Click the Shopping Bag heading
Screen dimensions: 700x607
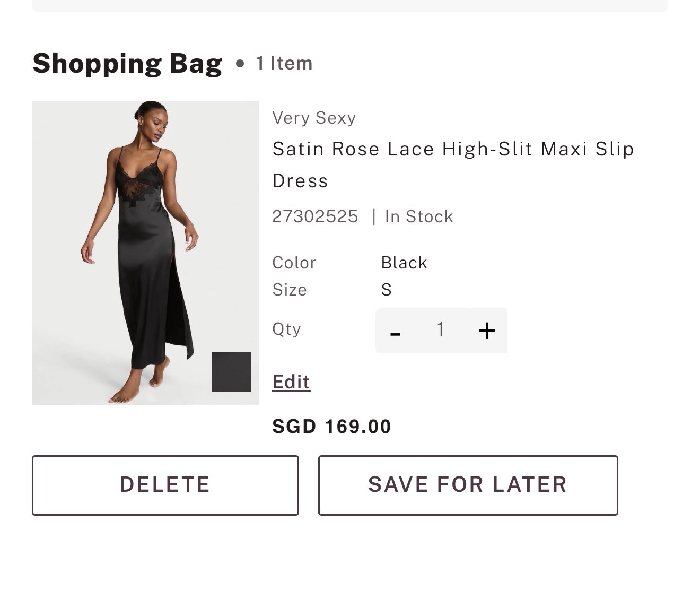coord(127,64)
